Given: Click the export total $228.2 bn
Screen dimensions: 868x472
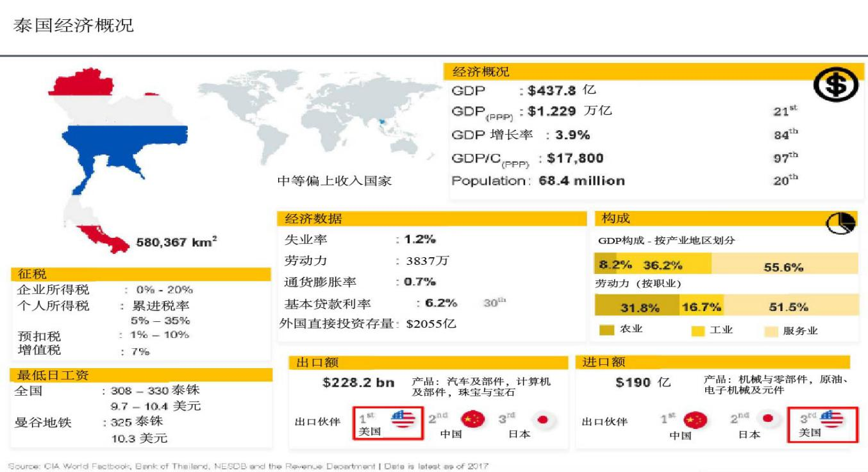Looking at the screenshot, I should 358,383.
